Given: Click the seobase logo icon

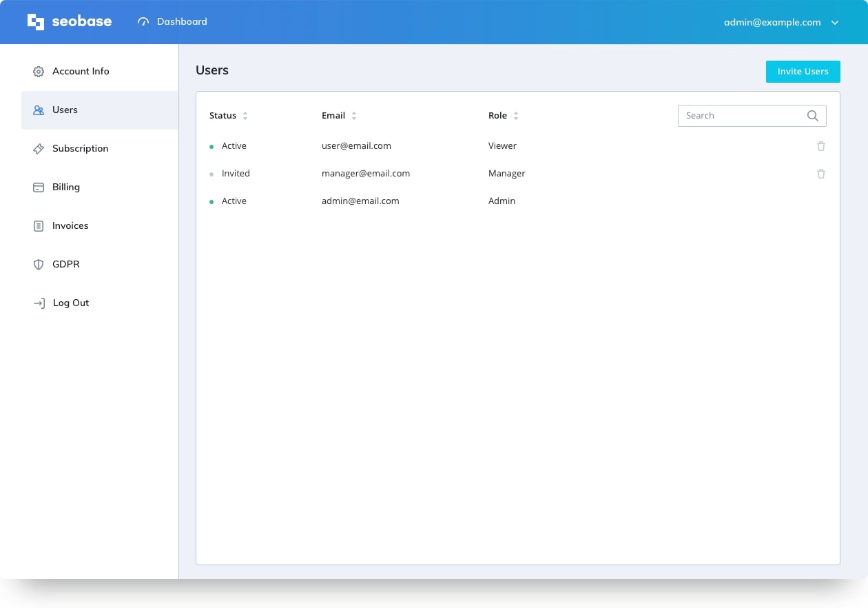Looking at the screenshot, I should 36,22.
